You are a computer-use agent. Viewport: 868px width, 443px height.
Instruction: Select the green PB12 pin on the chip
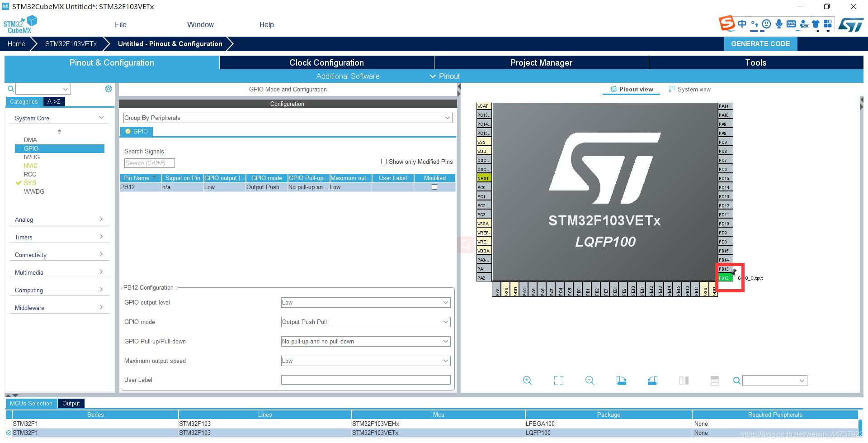pos(725,278)
